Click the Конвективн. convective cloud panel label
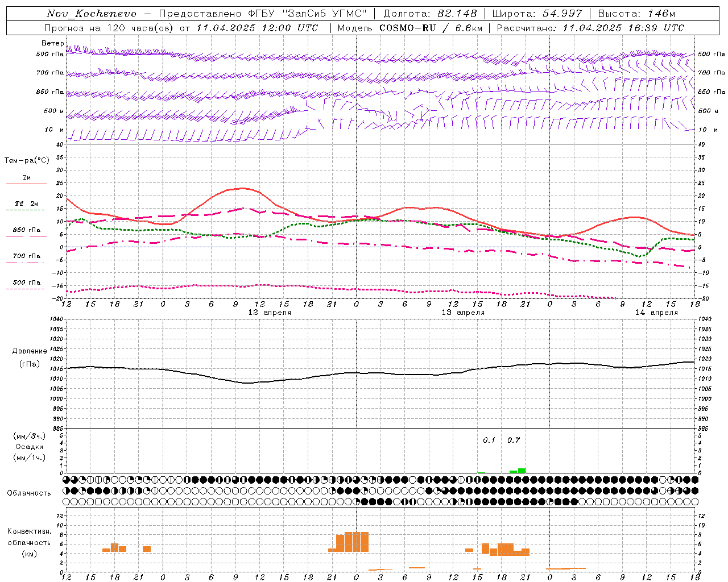Screen dimensions: 728x582 pos(30,531)
